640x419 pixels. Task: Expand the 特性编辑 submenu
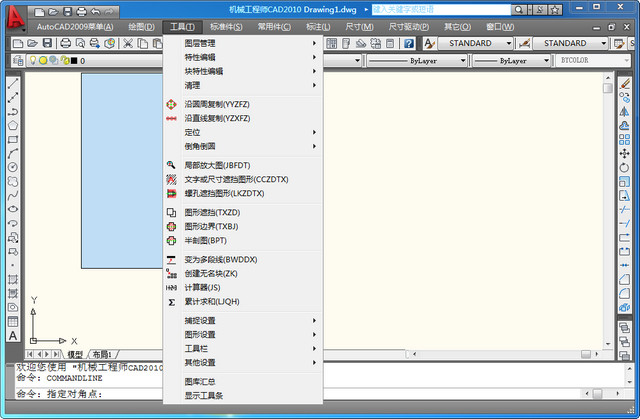coord(243,57)
